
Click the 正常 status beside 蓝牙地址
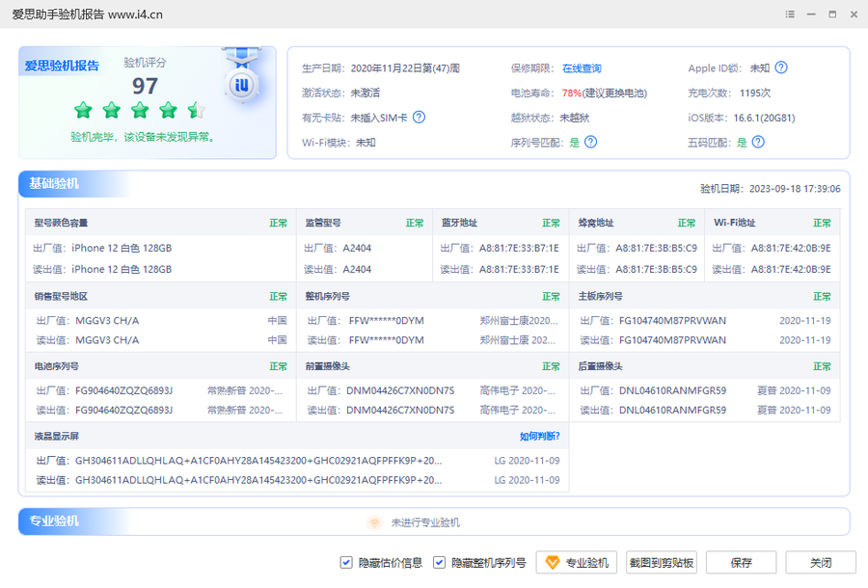coord(551,223)
